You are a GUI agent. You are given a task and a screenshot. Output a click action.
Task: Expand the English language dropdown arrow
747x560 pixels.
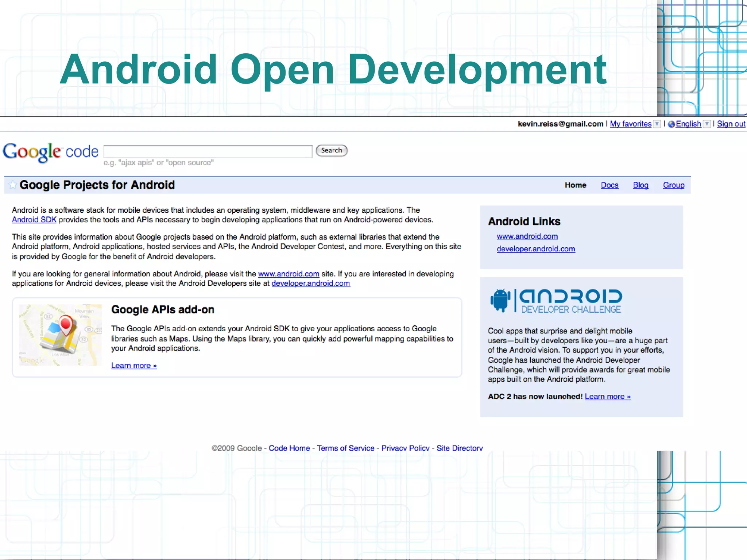tap(707, 124)
